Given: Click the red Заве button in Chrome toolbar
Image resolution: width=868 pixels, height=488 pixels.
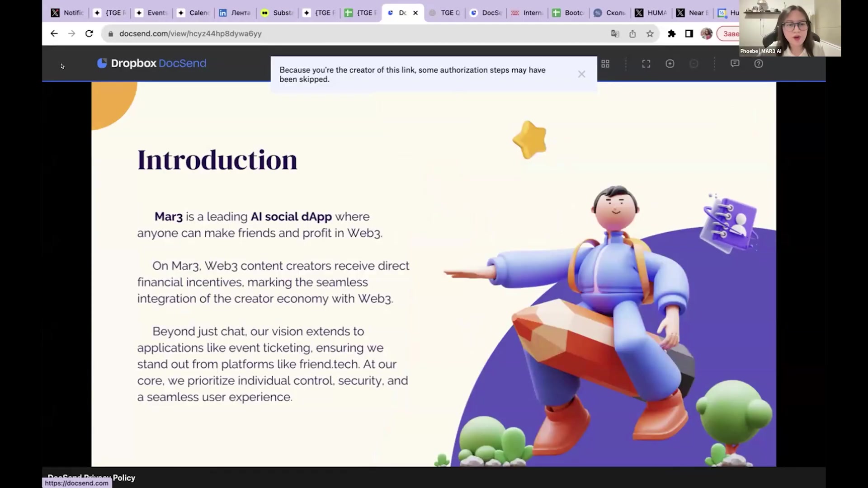Looking at the screenshot, I should pyautogui.click(x=729, y=33).
